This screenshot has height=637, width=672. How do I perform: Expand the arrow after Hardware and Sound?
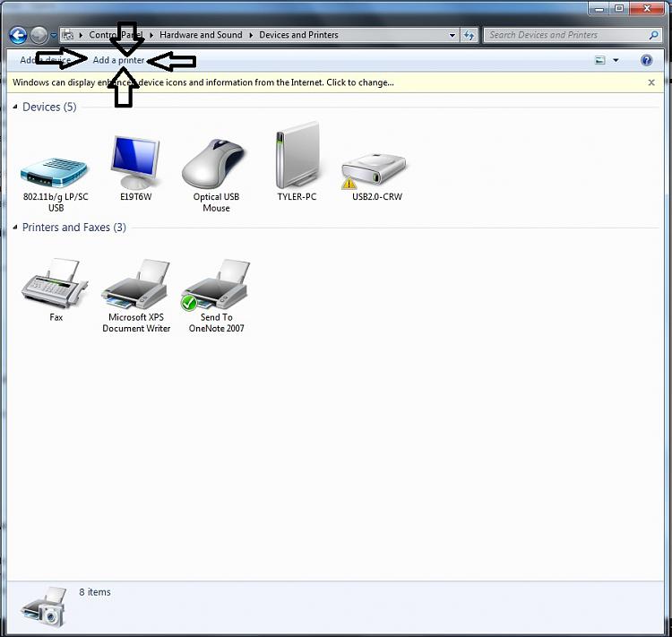pyautogui.click(x=251, y=35)
